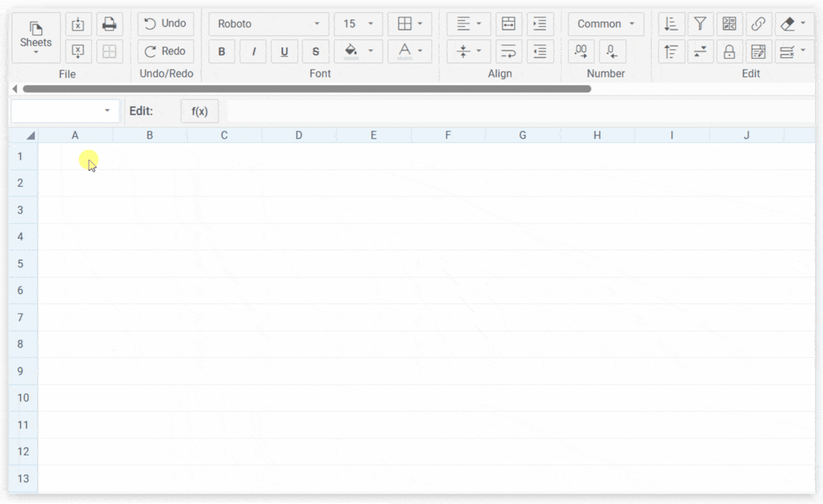Click the increase indent icon
Screen dimensions: 823x504
540,25
